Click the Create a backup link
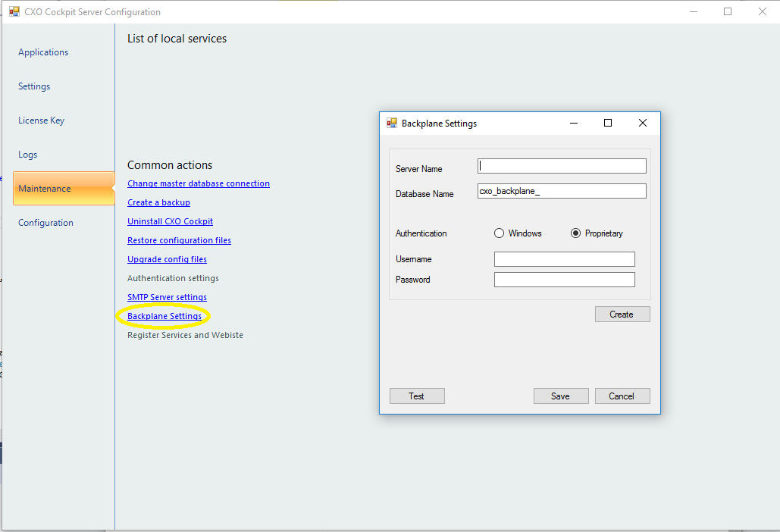 coord(158,202)
